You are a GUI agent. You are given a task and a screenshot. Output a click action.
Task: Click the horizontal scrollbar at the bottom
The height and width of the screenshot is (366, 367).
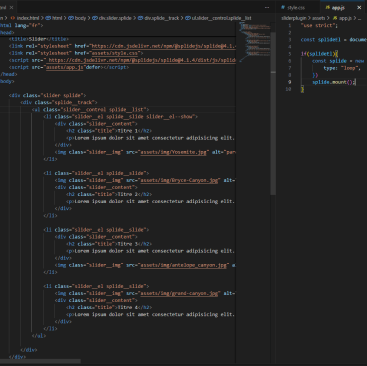40,361
